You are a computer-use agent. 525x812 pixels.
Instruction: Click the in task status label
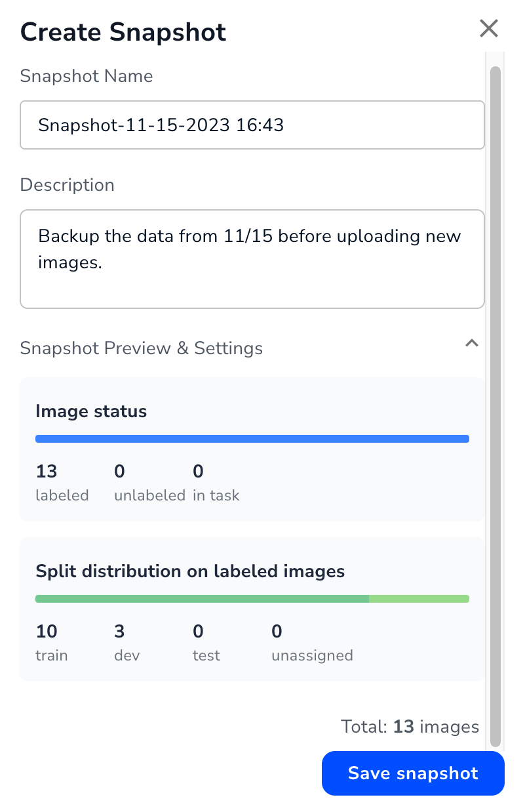pos(216,495)
